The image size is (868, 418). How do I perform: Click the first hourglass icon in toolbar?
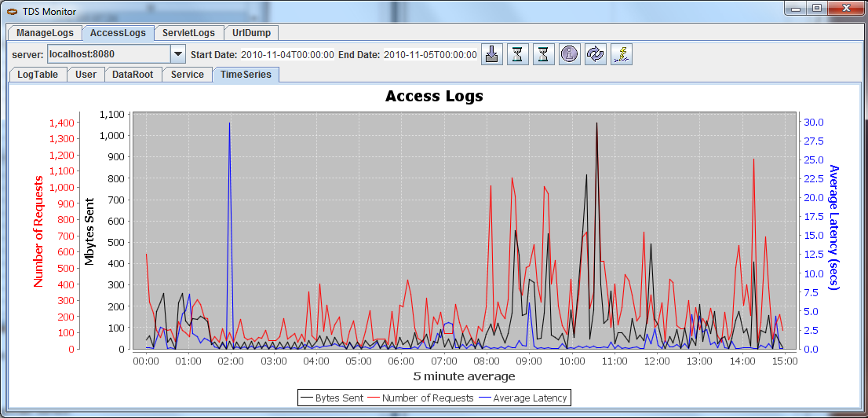click(518, 54)
